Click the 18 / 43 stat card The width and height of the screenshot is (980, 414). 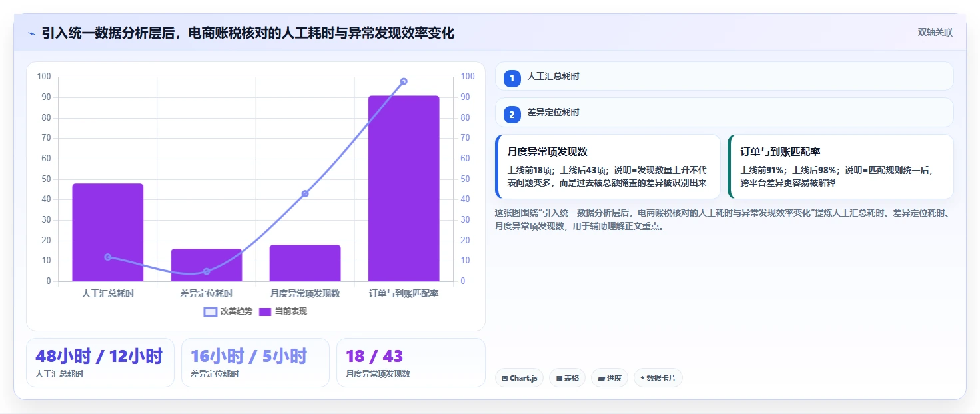[x=410, y=363]
